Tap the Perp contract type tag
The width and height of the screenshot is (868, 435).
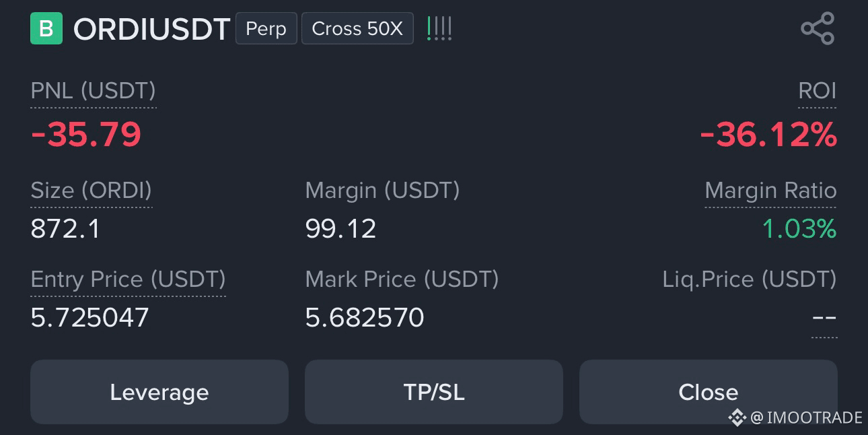266,29
